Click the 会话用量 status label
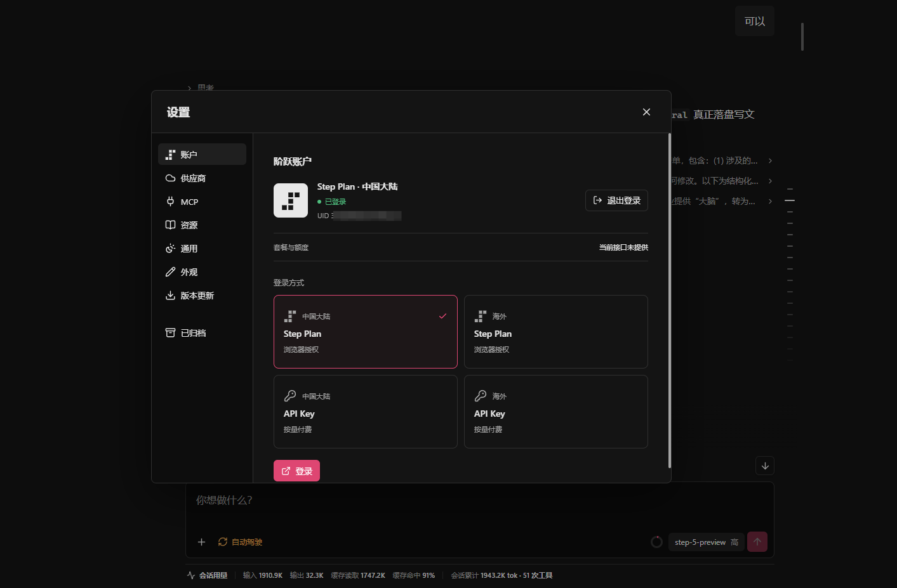This screenshot has width=897, height=588. (x=208, y=575)
